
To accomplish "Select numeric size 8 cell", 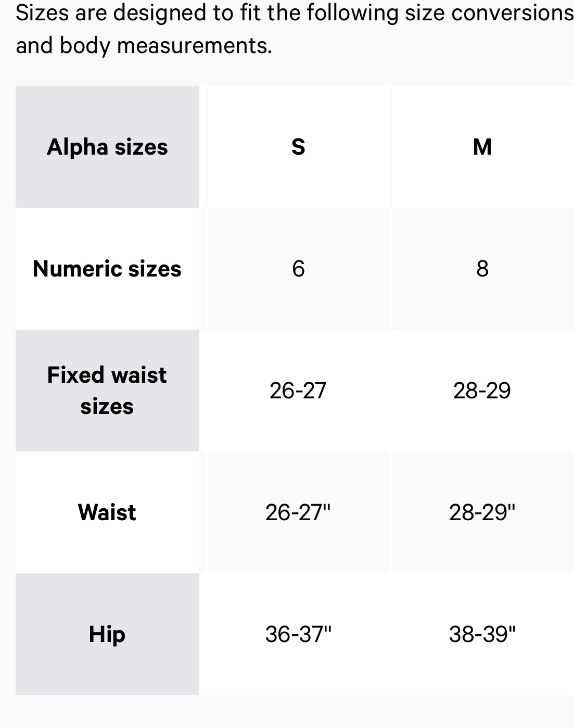I will (x=482, y=269).
